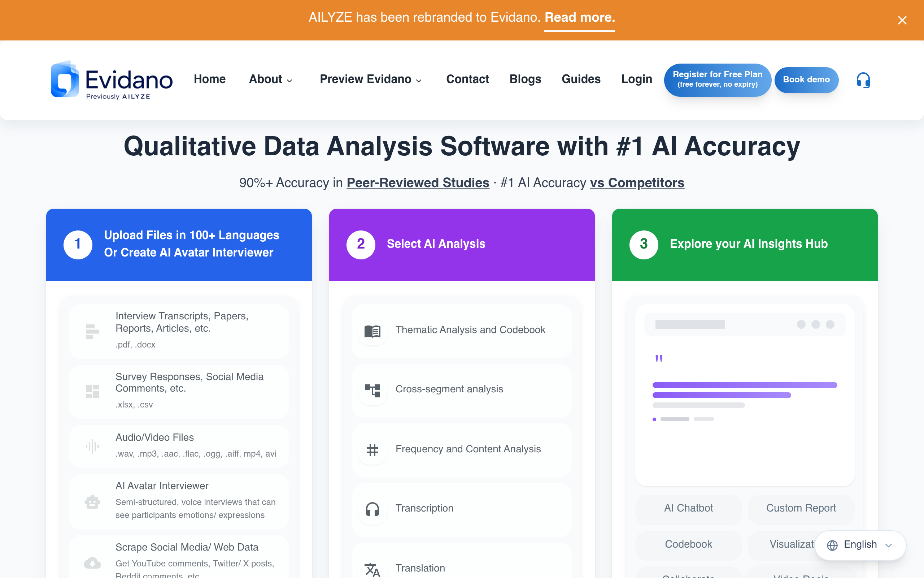The image size is (924, 578).
Task: Click the Insights Hub preview mockup
Action: click(745, 395)
